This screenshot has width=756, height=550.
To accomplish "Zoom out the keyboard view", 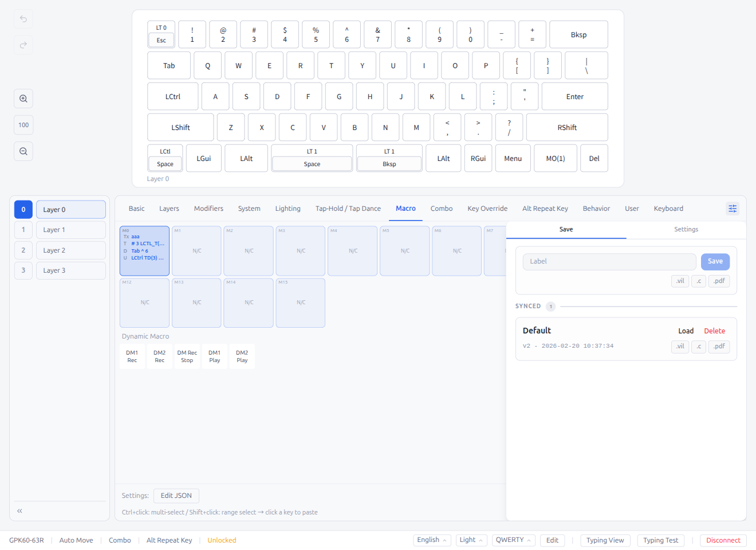I will click(x=23, y=151).
